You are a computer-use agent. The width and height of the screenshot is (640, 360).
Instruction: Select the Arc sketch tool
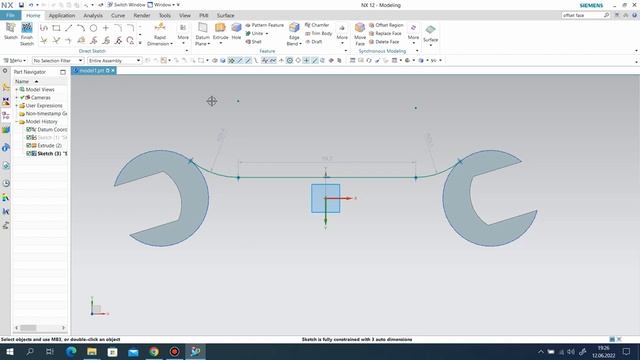point(81,28)
